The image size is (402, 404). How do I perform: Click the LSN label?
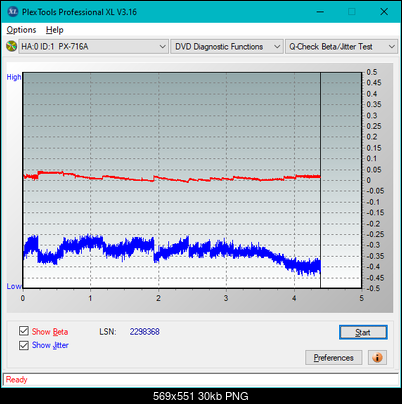(x=108, y=332)
